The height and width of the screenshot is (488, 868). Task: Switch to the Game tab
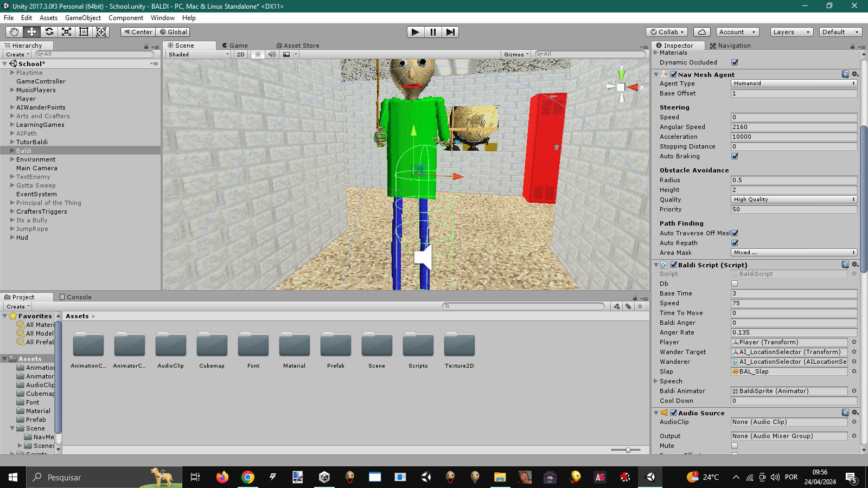[237, 46]
